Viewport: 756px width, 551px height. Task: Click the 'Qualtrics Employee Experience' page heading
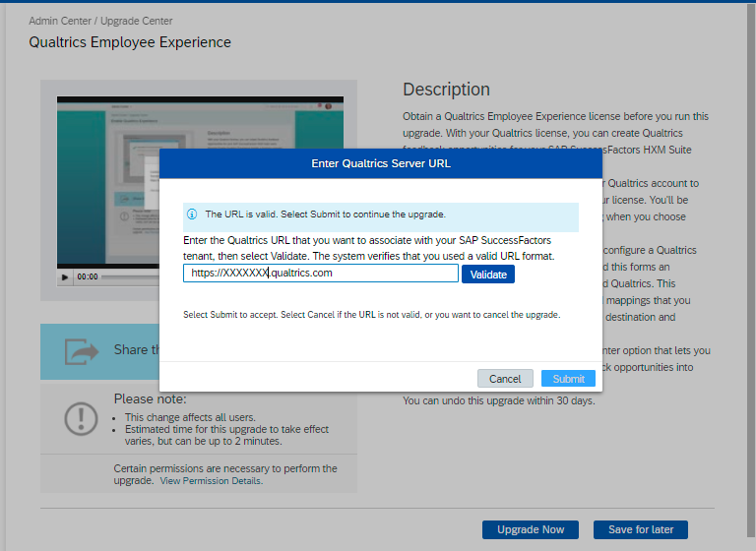(130, 42)
